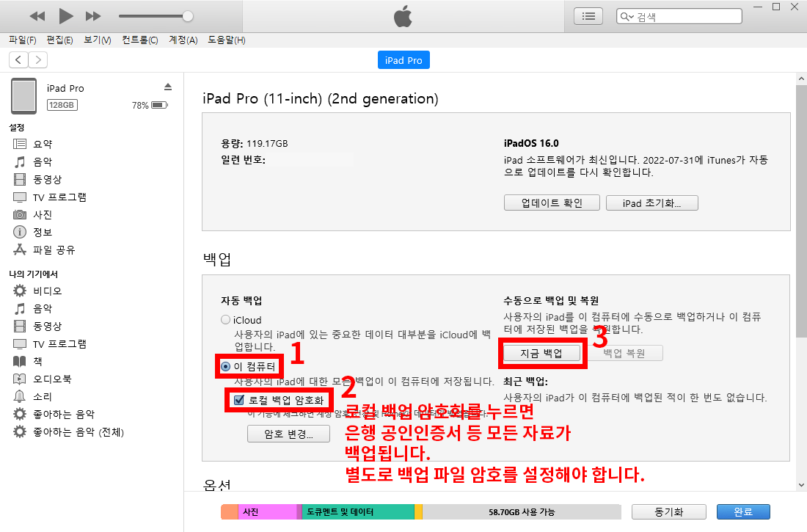The height and width of the screenshot is (532, 807).
Task: Adjust the volume slider knob
Action: [x=188, y=16]
